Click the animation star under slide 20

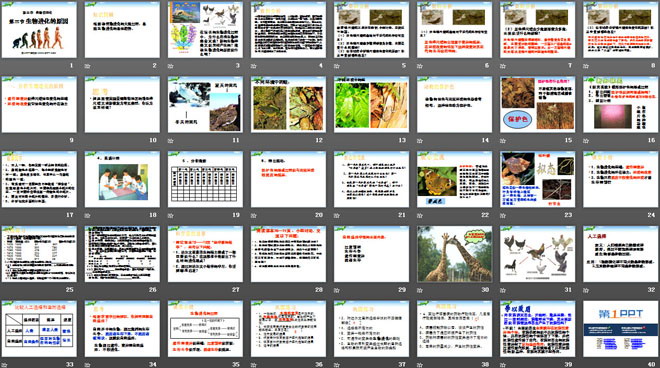point(254,215)
